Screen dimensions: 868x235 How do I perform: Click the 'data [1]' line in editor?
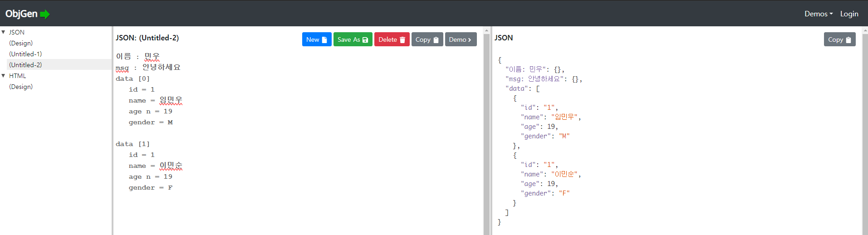(x=132, y=144)
